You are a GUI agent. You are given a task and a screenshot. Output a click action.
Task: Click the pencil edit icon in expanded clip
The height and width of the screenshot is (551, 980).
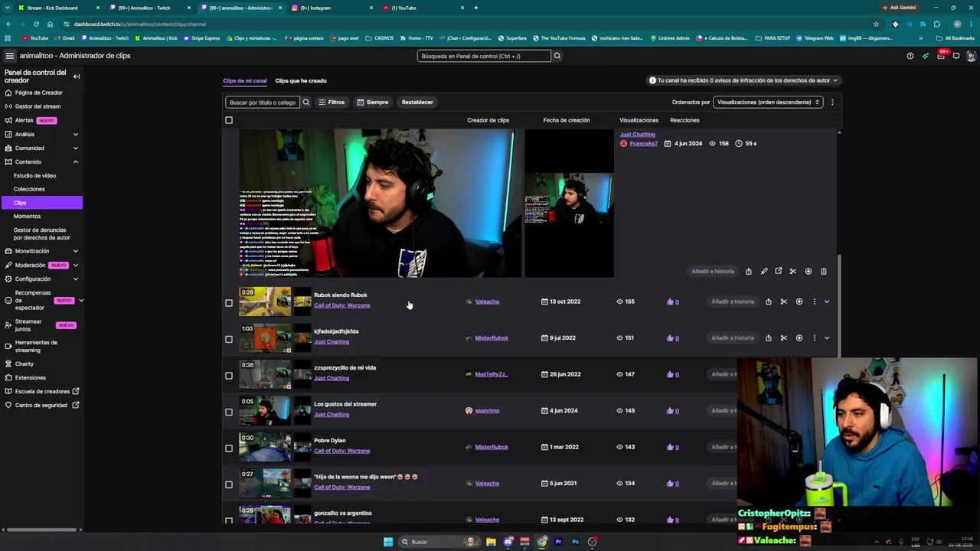(763, 271)
